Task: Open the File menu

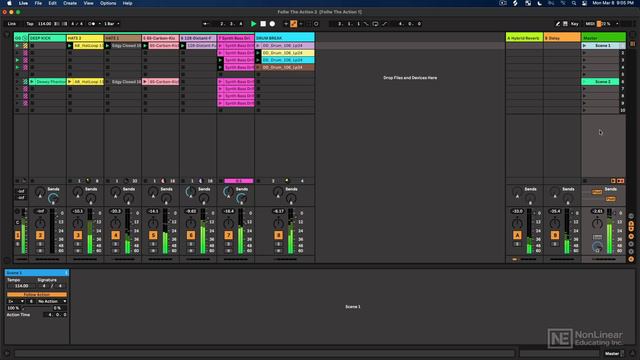Action: pyautogui.click(x=38, y=3)
